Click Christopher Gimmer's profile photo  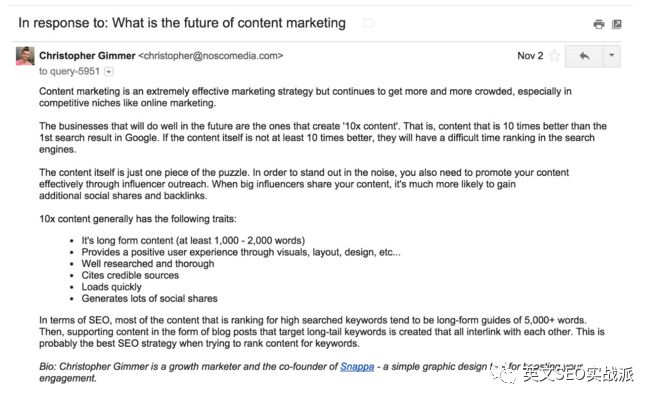click(25, 56)
